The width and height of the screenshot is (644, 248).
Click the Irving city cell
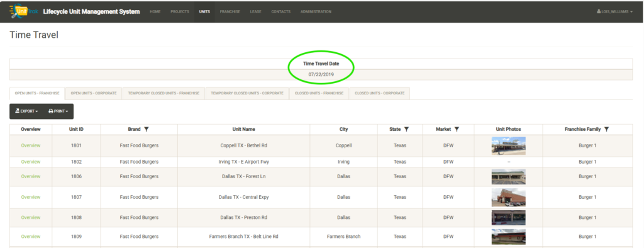[x=344, y=162]
